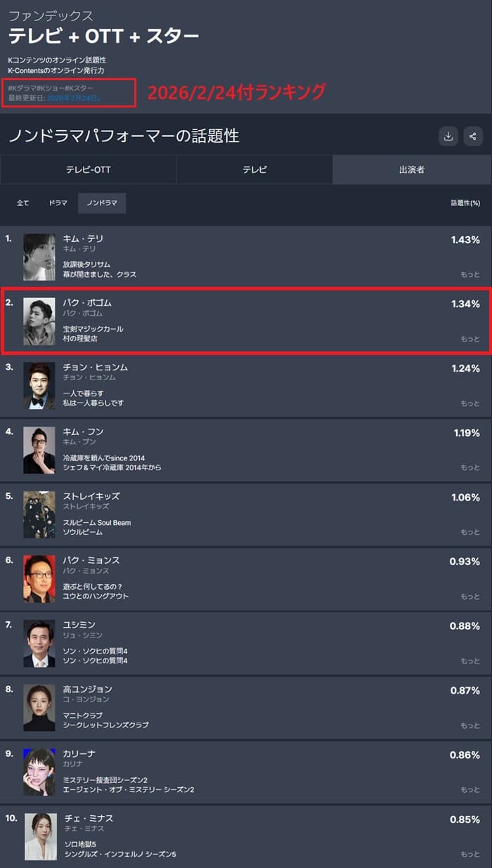This screenshot has height=868, width=492.
Task: Switch to the テレビ-OTT tab
Action: [89, 170]
